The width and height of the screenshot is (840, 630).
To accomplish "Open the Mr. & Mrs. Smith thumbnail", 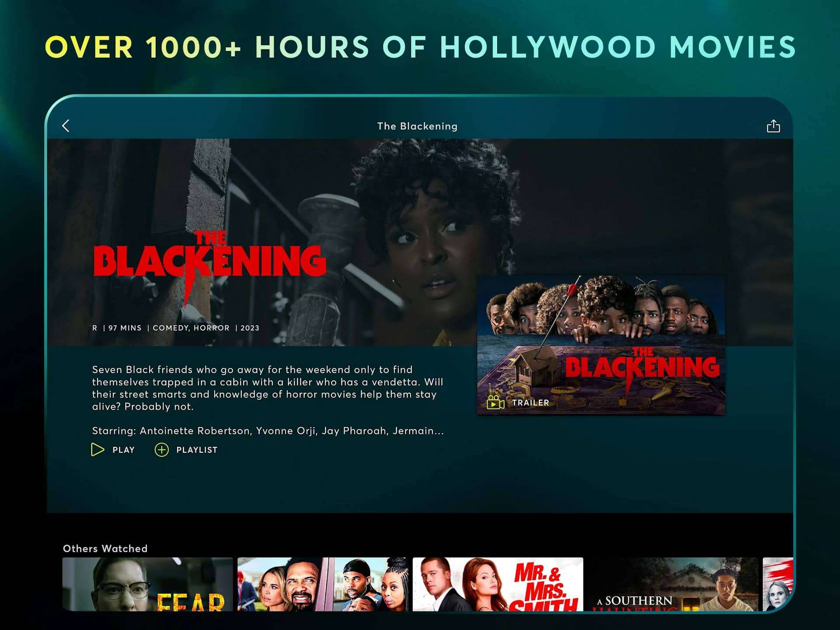I will [x=498, y=584].
